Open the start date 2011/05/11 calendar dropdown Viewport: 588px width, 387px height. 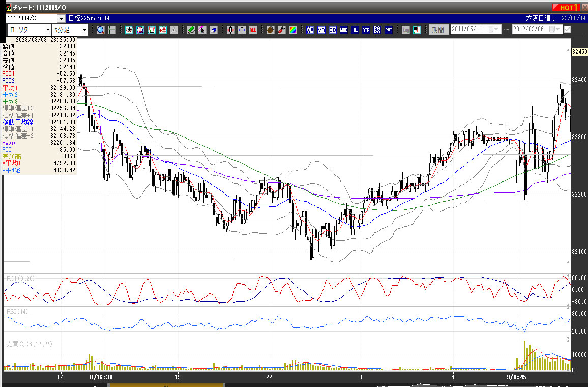[493, 29]
